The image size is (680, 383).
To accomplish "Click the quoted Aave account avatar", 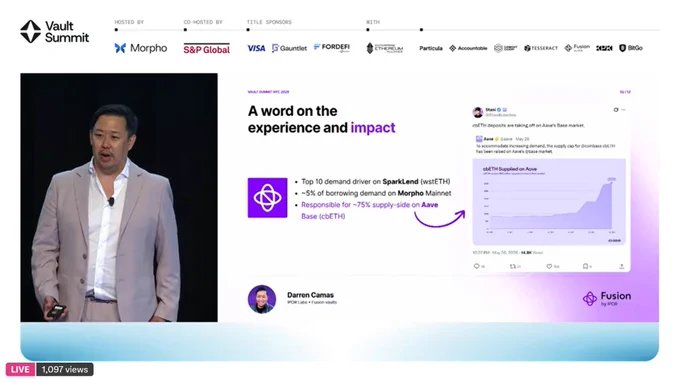I will point(479,139).
